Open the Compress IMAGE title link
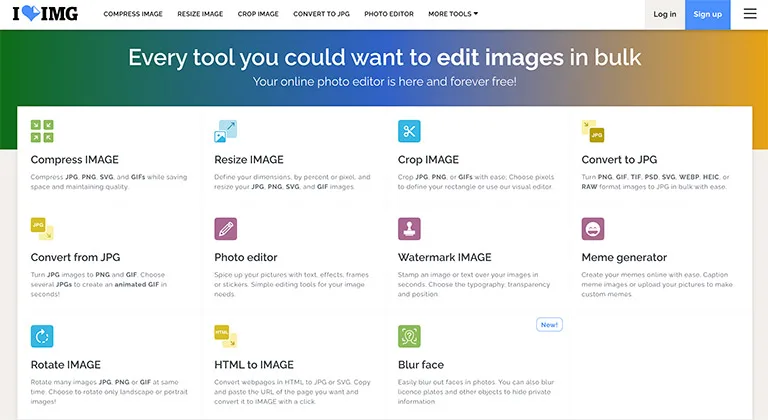This screenshot has width=768, height=420. click(74, 160)
